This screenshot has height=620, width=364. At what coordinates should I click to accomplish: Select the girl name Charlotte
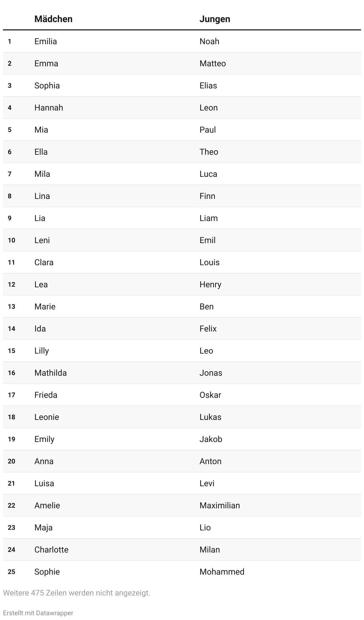(51, 550)
